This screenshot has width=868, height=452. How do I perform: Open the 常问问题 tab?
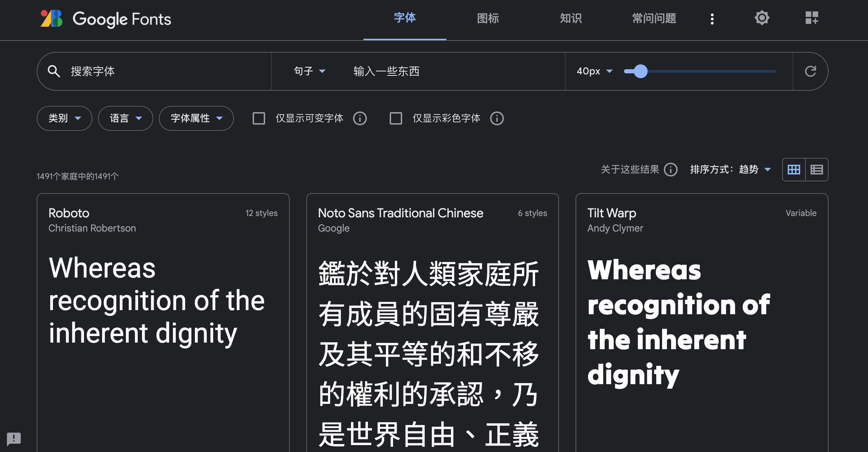click(x=654, y=18)
